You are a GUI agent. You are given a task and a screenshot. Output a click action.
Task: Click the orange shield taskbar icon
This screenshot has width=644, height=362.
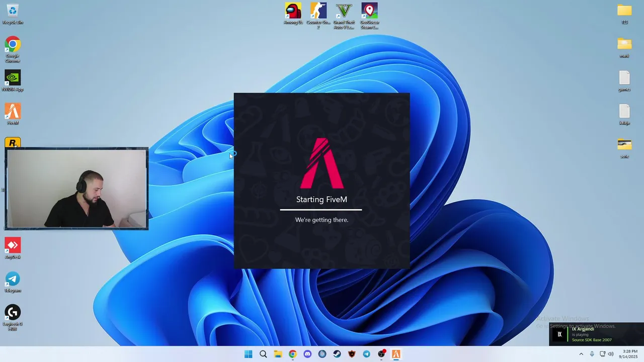(x=352, y=354)
